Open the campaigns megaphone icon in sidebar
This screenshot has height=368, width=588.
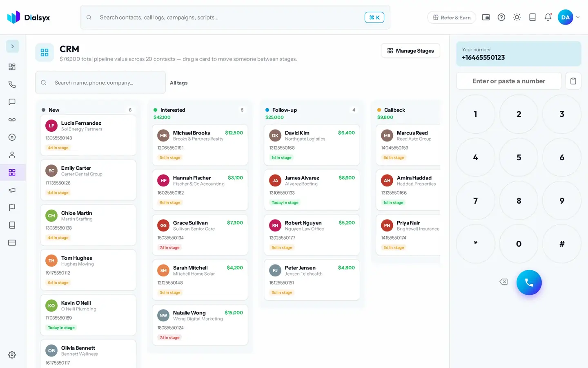pos(12,190)
